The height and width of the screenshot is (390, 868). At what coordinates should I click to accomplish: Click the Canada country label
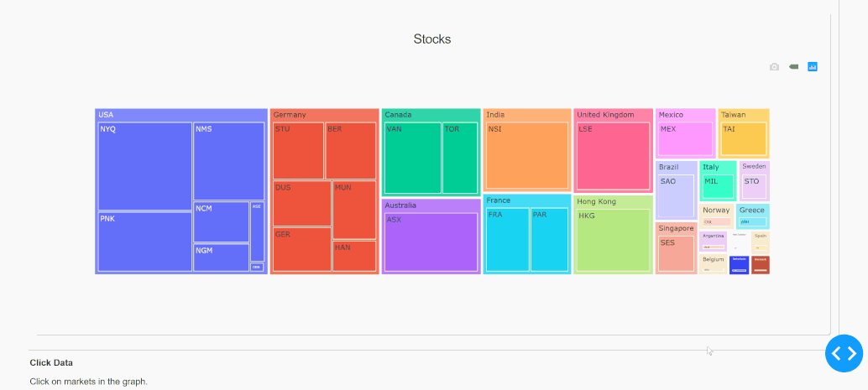pos(398,115)
